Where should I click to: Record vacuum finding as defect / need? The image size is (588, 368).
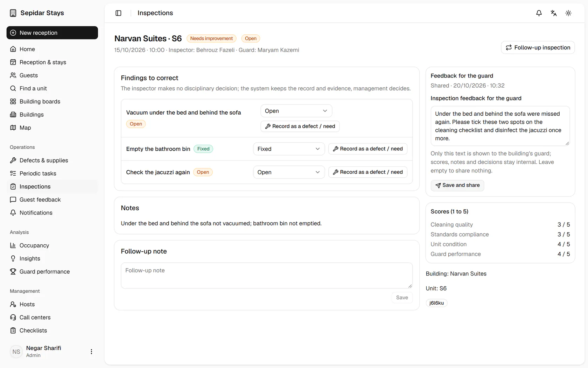pos(300,126)
